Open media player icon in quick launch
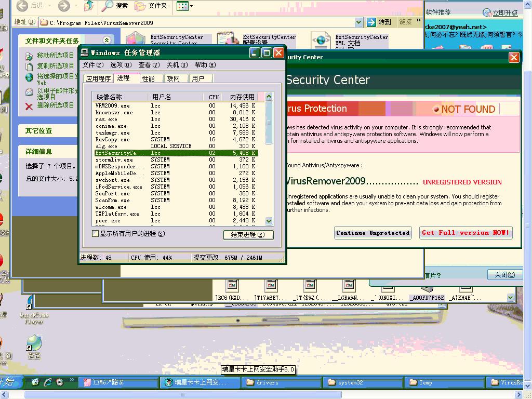This screenshot has height=399, width=532. [60, 382]
